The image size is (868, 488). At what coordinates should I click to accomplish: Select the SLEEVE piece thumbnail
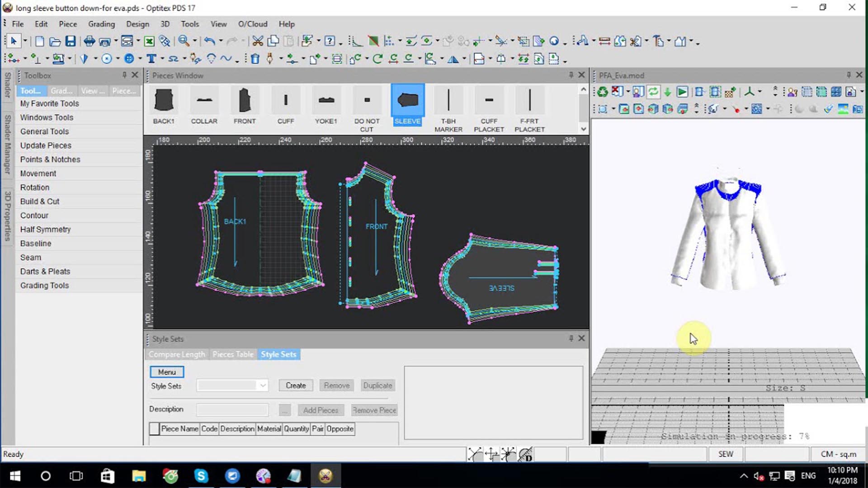[x=407, y=105]
